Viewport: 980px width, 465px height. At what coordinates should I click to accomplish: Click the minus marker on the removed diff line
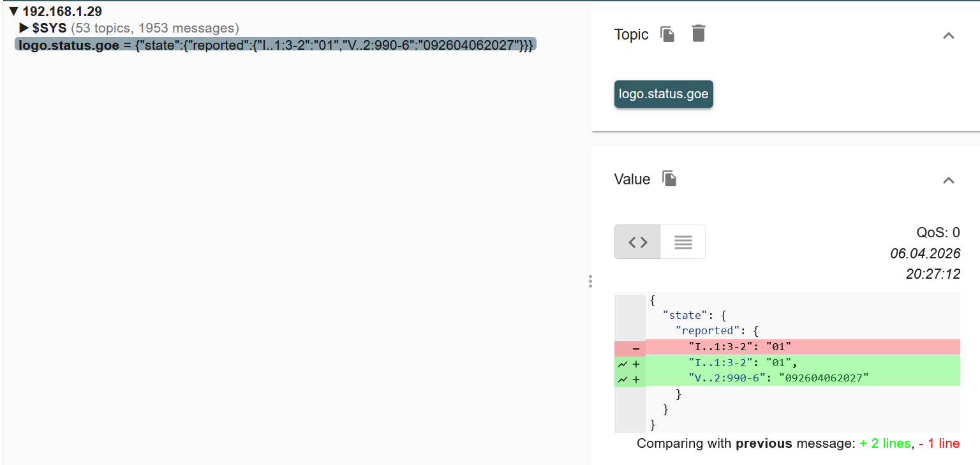(x=635, y=348)
